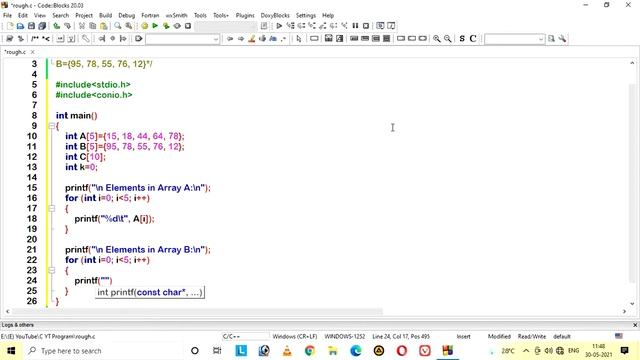The height and width of the screenshot is (360, 640).
Task: Open the Edit menu
Action: pos(23,15)
